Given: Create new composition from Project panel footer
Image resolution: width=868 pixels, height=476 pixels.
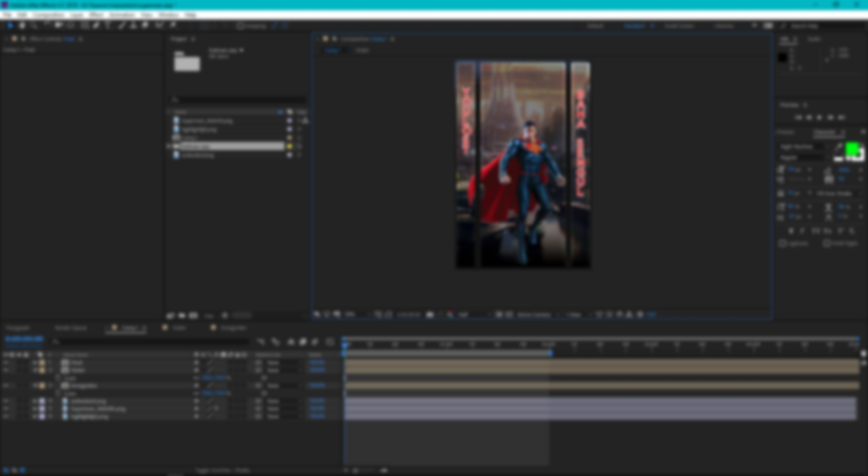Looking at the screenshot, I should 193,316.
